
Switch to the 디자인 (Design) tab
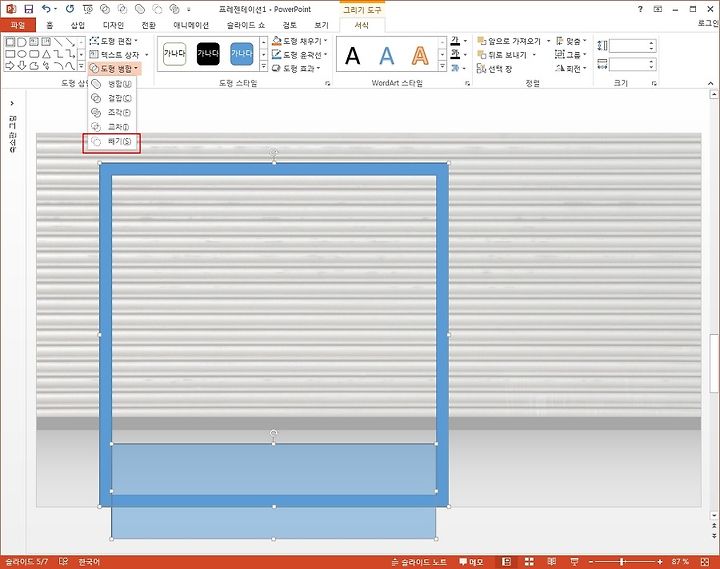point(113,25)
